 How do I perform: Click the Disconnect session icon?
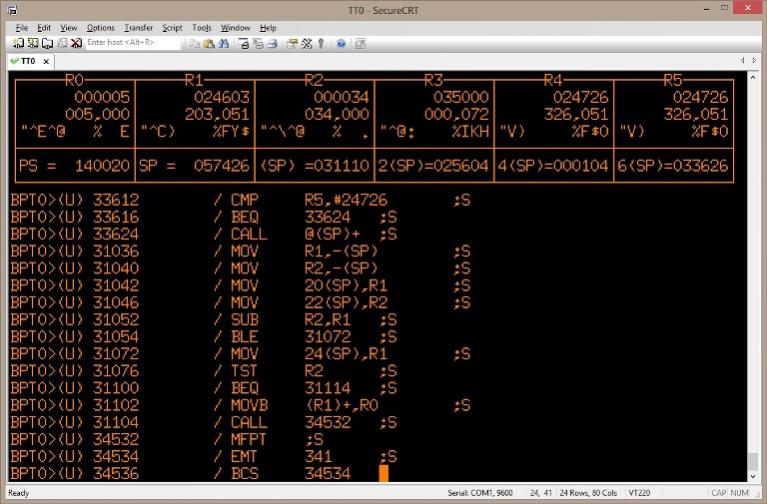tap(75, 43)
